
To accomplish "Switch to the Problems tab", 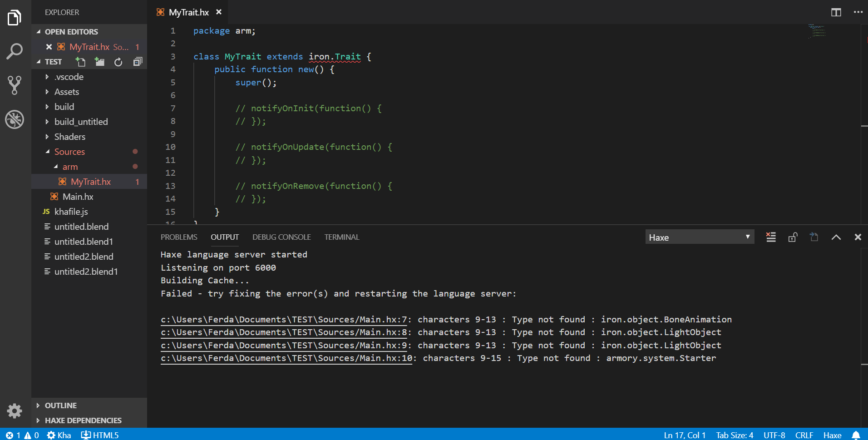I will pyautogui.click(x=179, y=237).
